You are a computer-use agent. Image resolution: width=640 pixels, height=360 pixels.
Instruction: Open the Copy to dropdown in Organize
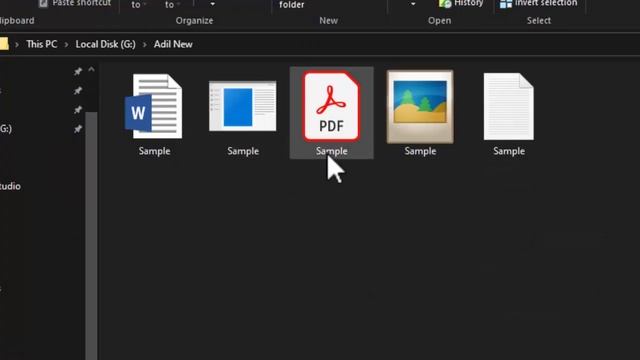click(172, 5)
